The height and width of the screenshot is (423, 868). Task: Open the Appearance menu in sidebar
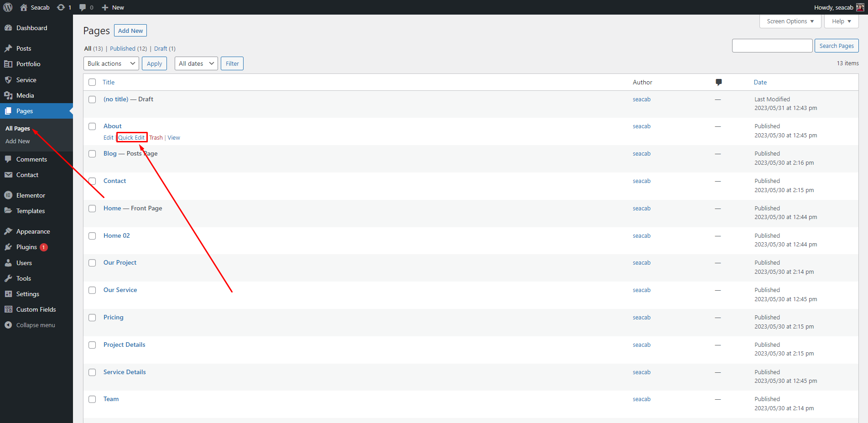[x=33, y=231]
